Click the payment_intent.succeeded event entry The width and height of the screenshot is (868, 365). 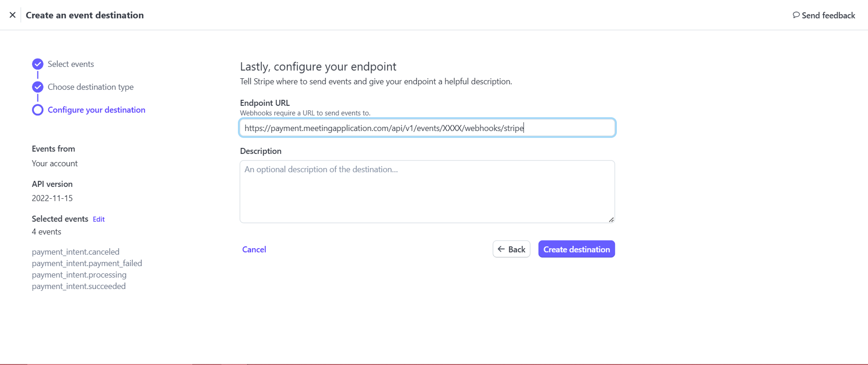(79, 286)
